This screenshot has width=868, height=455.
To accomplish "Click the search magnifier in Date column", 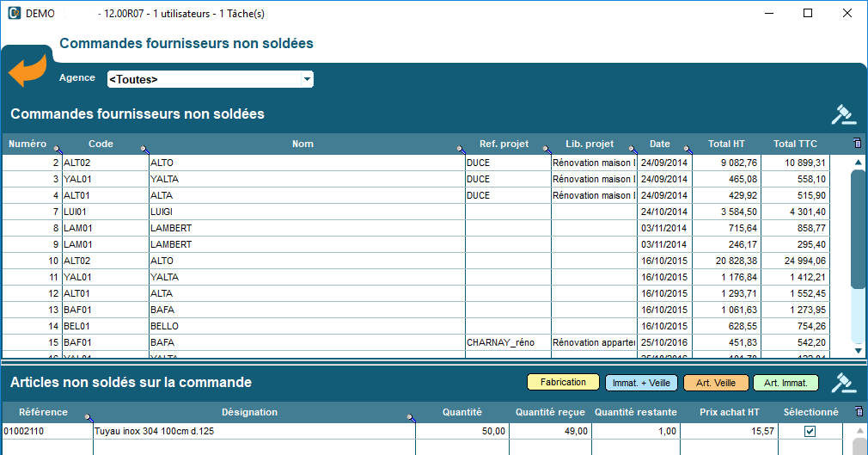I will tap(687, 149).
